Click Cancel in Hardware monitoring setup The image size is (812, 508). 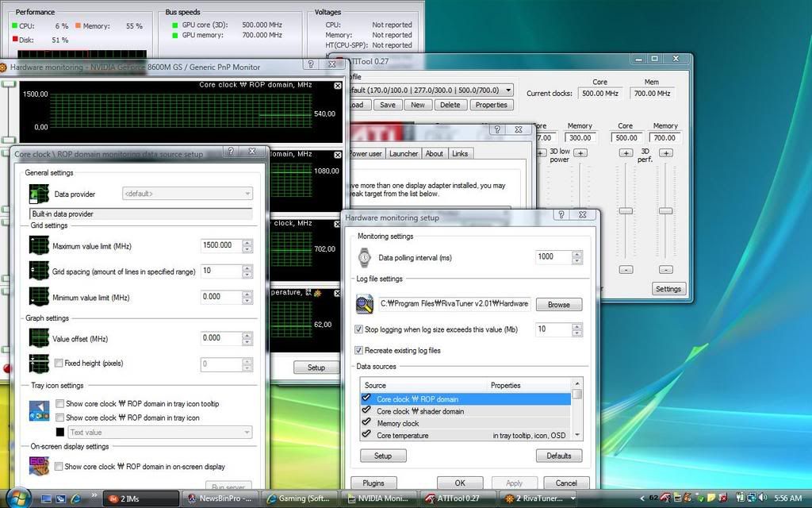[x=566, y=483]
